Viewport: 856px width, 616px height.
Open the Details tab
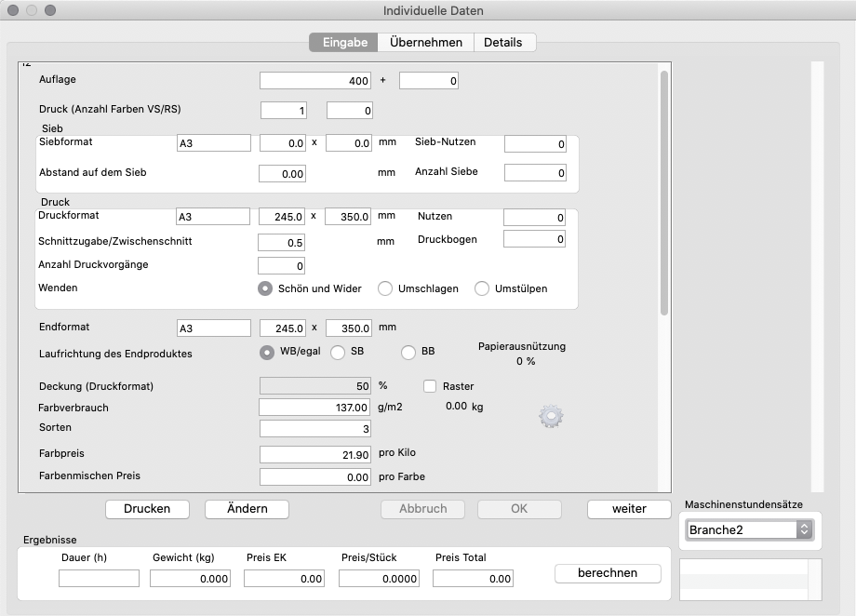tap(503, 42)
